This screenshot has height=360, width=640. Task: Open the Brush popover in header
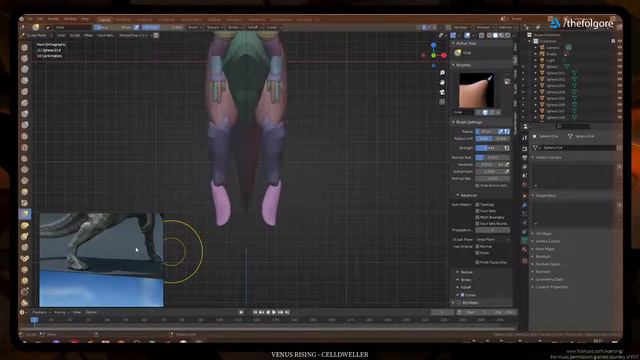(x=194, y=27)
